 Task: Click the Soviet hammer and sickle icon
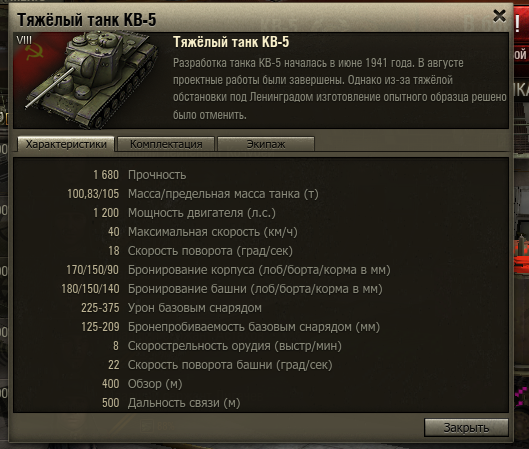click(x=34, y=53)
